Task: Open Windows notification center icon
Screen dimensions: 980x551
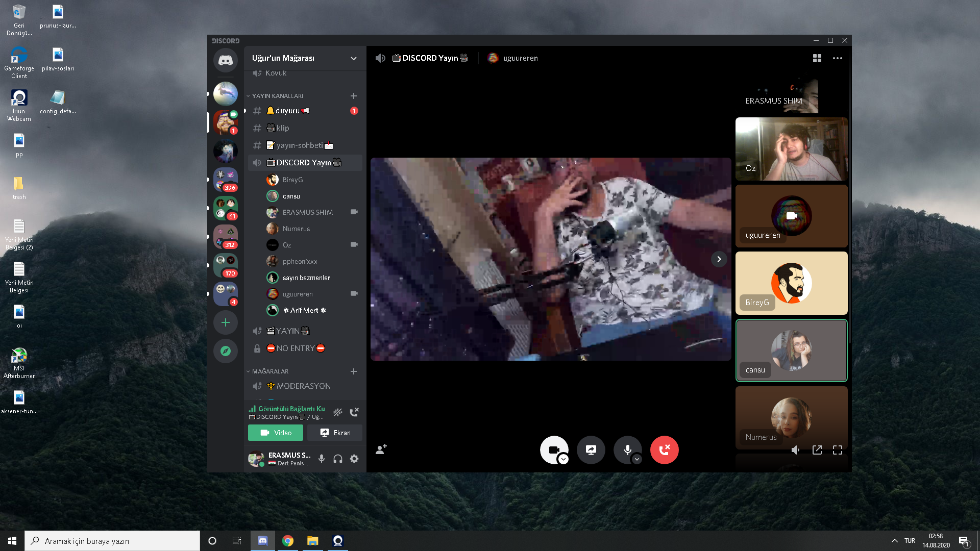Action: [x=964, y=541]
